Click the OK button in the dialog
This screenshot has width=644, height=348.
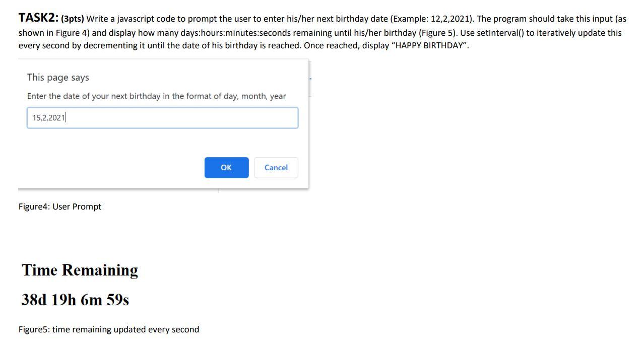(226, 167)
